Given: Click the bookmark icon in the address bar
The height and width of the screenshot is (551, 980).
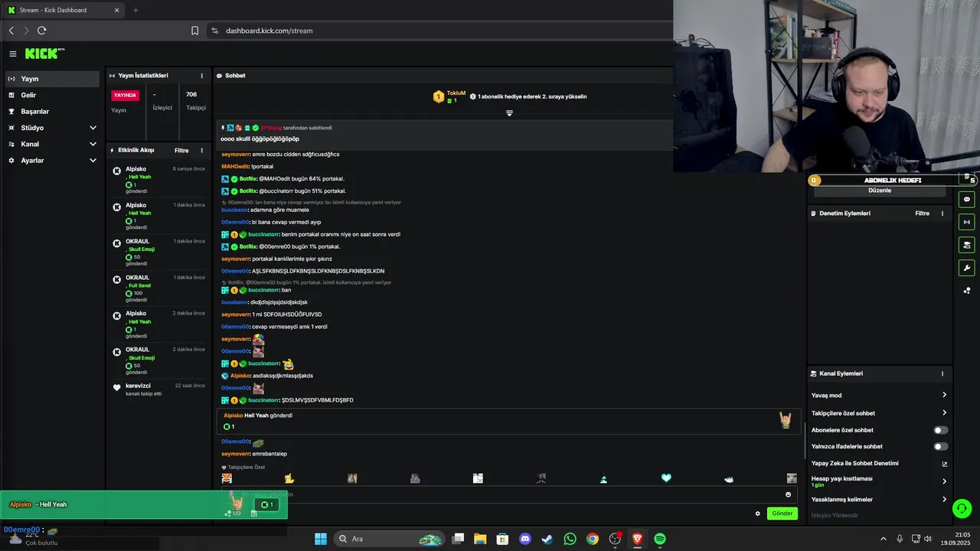Looking at the screenshot, I should (x=194, y=31).
